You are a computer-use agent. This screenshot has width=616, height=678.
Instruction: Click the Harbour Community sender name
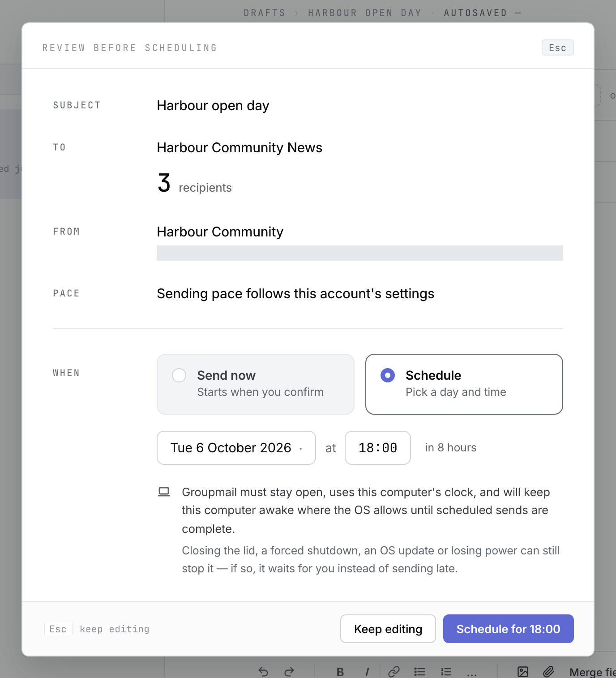[x=220, y=232]
